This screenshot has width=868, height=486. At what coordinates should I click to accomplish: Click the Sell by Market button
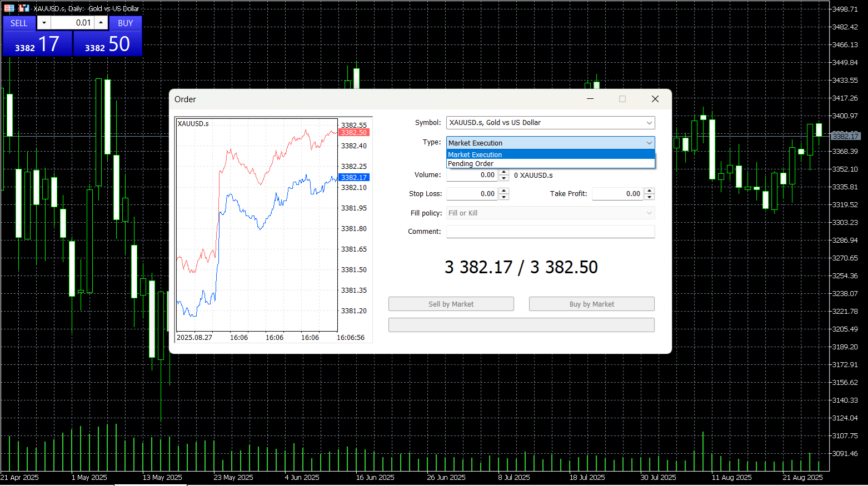451,304
